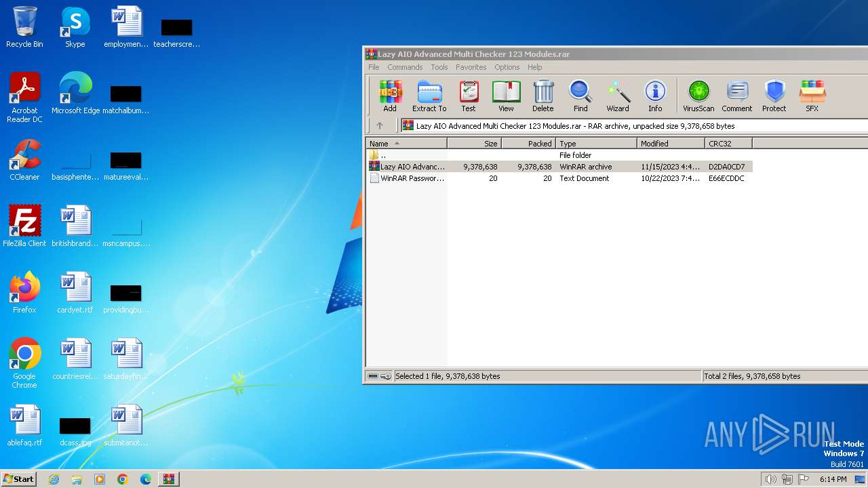Select the CCleaner desktop shortcut
Image resolution: width=868 pixels, height=488 pixels.
[24, 160]
